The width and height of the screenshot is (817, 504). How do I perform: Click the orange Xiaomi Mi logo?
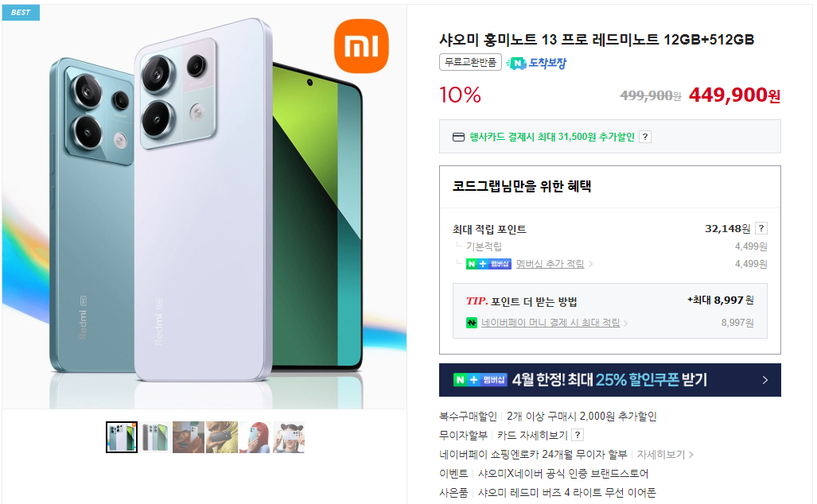pyautogui.click(x=361, y=46)
